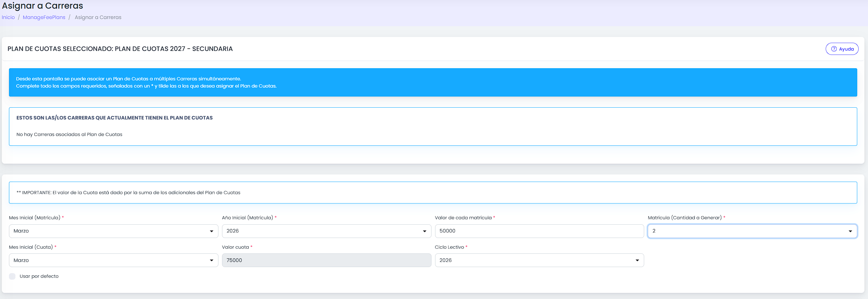Click the Año Inicial (Matrícula) label
Image resolution: width=868 pixels, height=299 pixels.
click(247, 218)
